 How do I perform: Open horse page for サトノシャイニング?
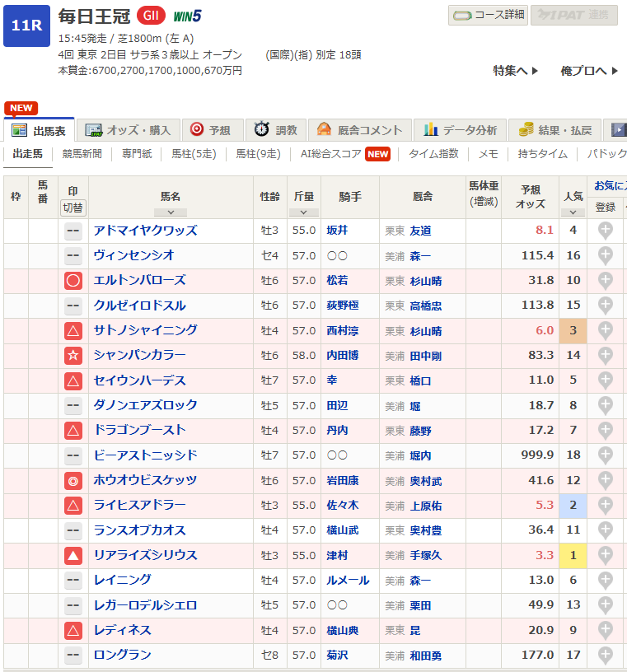(145, 330)
